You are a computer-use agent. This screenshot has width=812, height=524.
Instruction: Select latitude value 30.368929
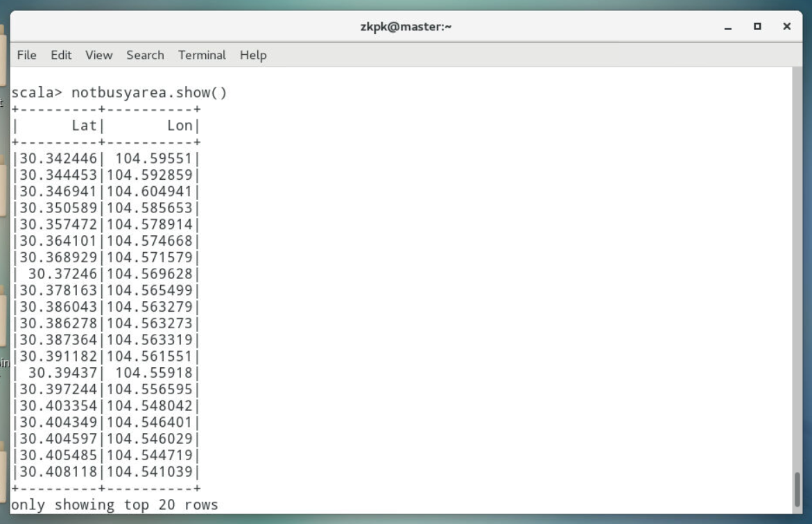point(58,257)
